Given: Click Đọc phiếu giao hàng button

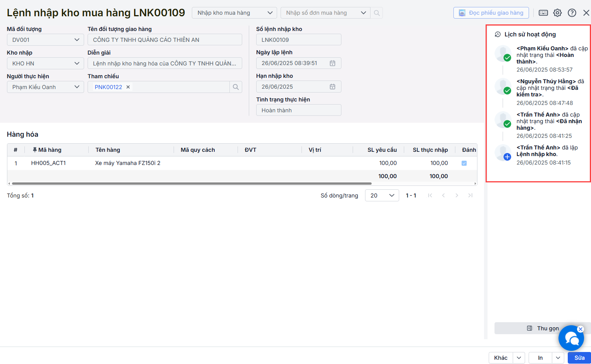Looking at the screenshot, I should (491, 13).
